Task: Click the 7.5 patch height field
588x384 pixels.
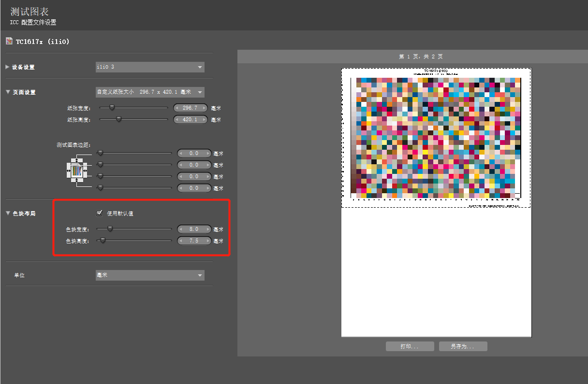Action: pyautogui.click(x=194, y=241)
